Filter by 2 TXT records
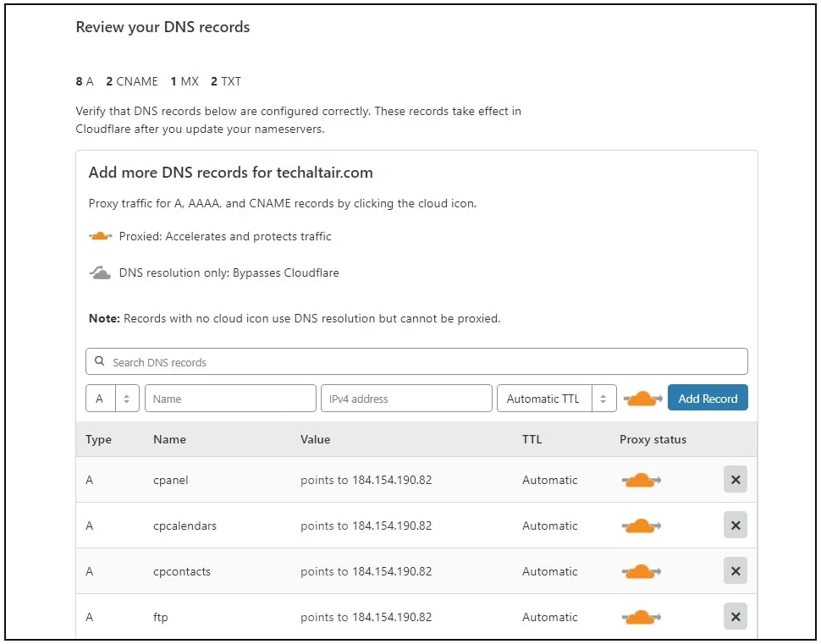 226,81
